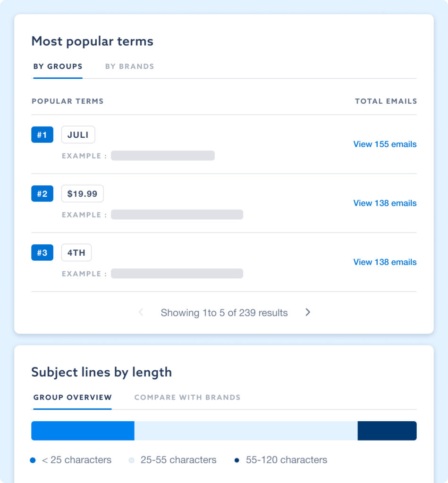Click the previous results page arrow

point(141,312)
